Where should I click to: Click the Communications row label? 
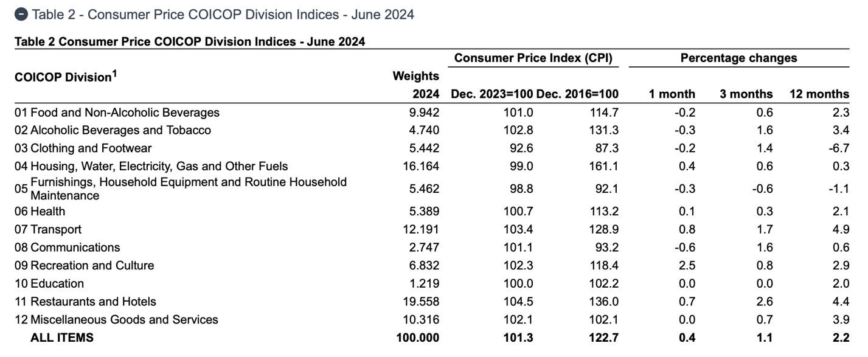coord(75,248)
